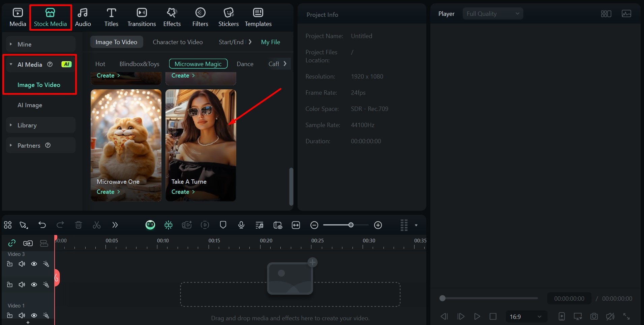Viewport: 644px width, 325px height.
Task: Open the Transitions tab
Action: 142,17
